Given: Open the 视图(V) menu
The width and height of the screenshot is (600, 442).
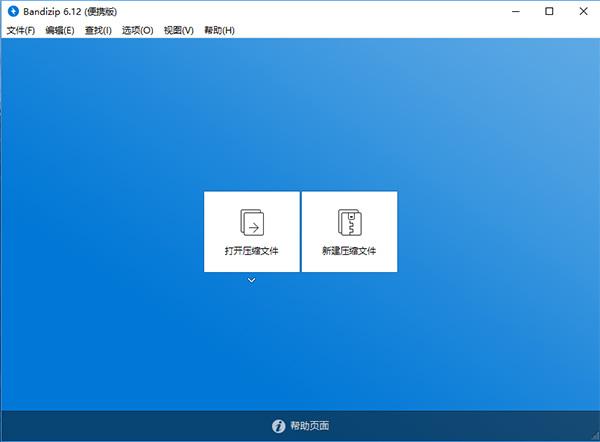Looking at the screenshot, I should click(179, 30).
